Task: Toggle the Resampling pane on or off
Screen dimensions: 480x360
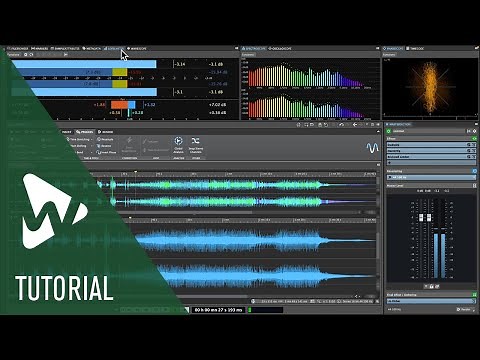Action: click(475, 171)
